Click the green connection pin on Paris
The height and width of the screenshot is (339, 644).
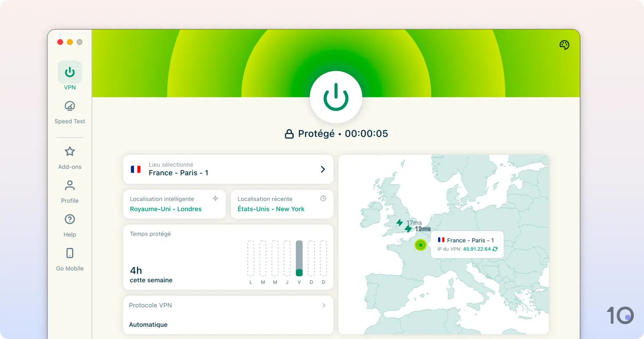pos(420,245)
